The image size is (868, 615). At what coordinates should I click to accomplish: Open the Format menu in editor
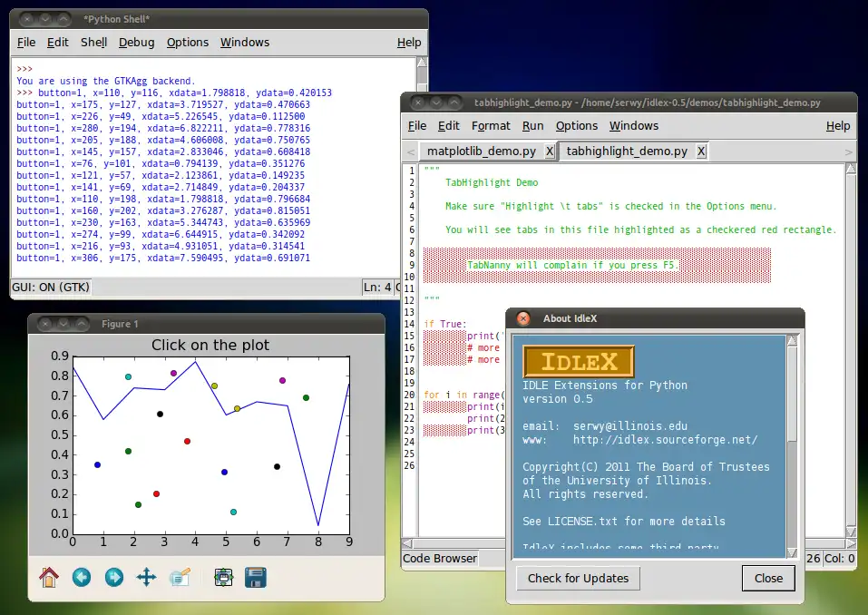pyautogui.click(x=491, y=126)
